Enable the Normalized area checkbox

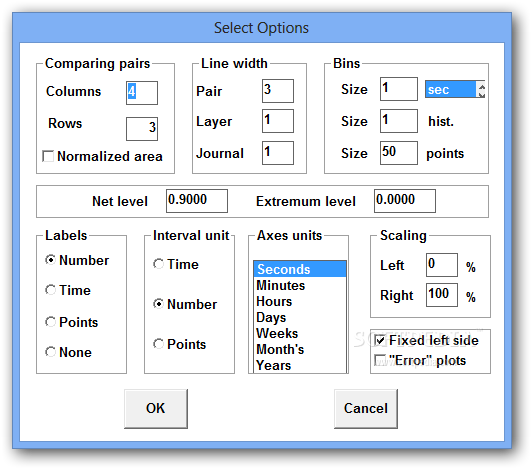point(48,156)
